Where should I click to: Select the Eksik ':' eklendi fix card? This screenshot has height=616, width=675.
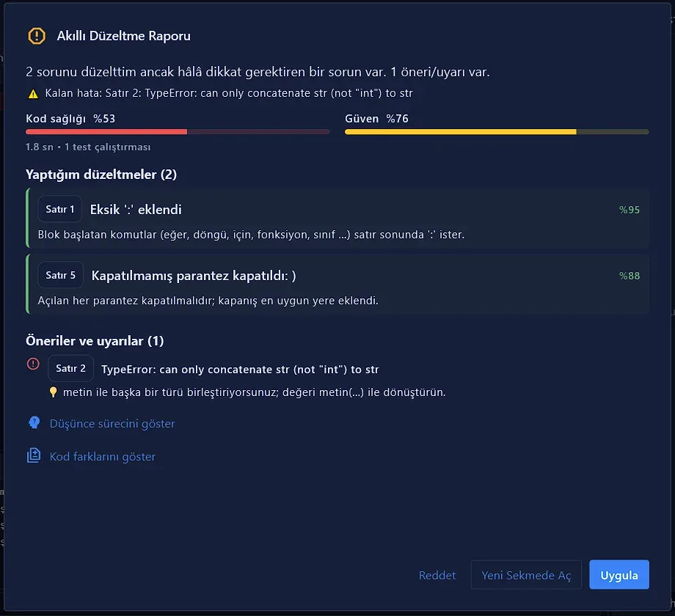(337, 218)
